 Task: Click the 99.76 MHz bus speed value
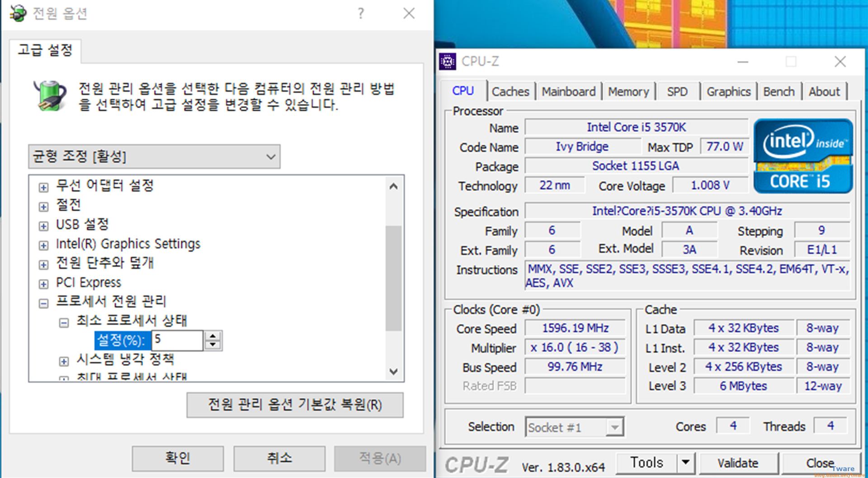(575, 367)
